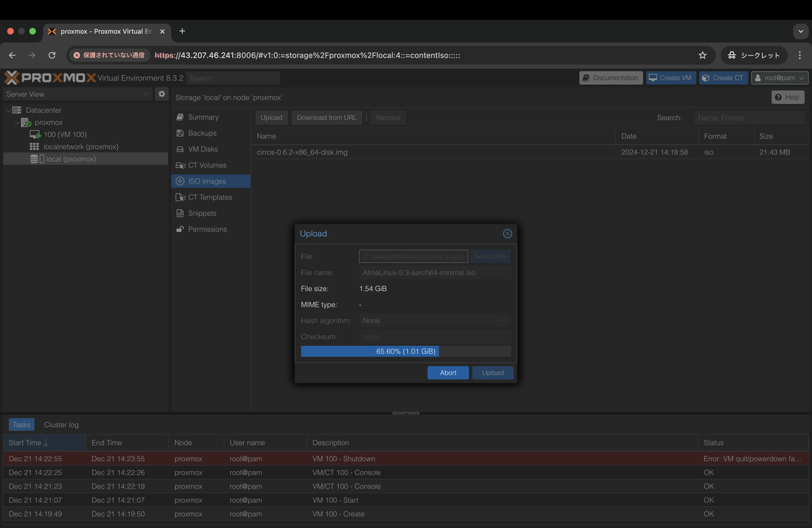812x528 pixels.
Task: Click Download from URL button
Action: [x=327, y=118]
